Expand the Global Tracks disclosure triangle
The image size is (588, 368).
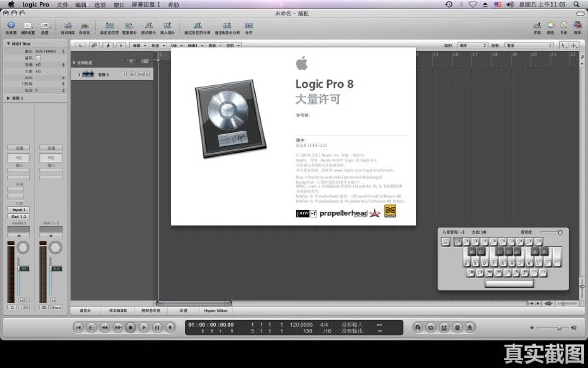[x=74, y=63]
